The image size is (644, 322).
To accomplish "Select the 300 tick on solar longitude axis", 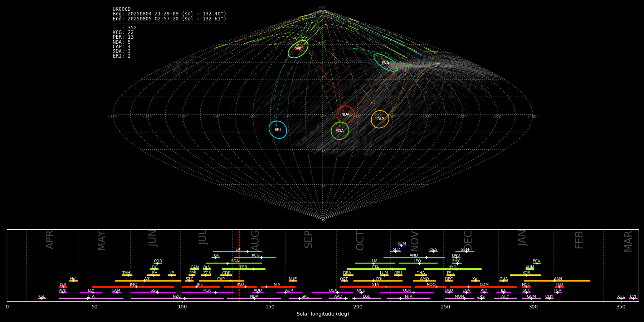I will [533, 307].
